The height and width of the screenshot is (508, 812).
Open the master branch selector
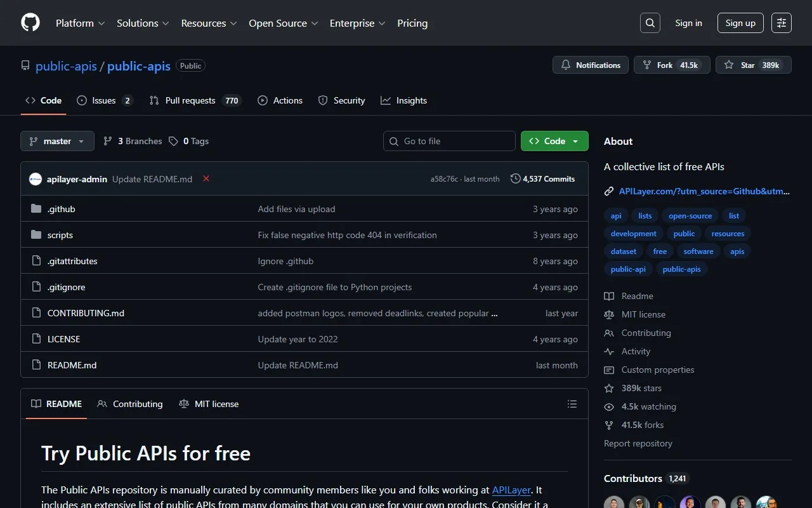point(56,140)
